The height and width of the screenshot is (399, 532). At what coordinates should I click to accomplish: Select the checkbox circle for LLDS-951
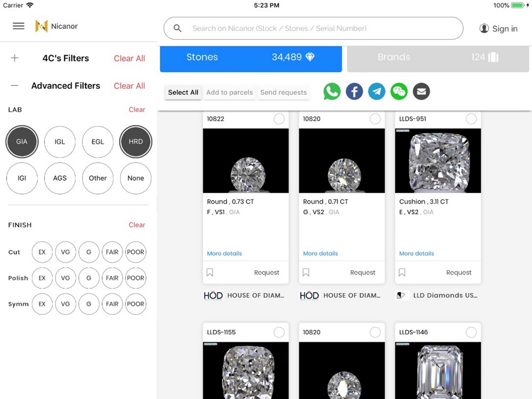(x=471, y=119)
